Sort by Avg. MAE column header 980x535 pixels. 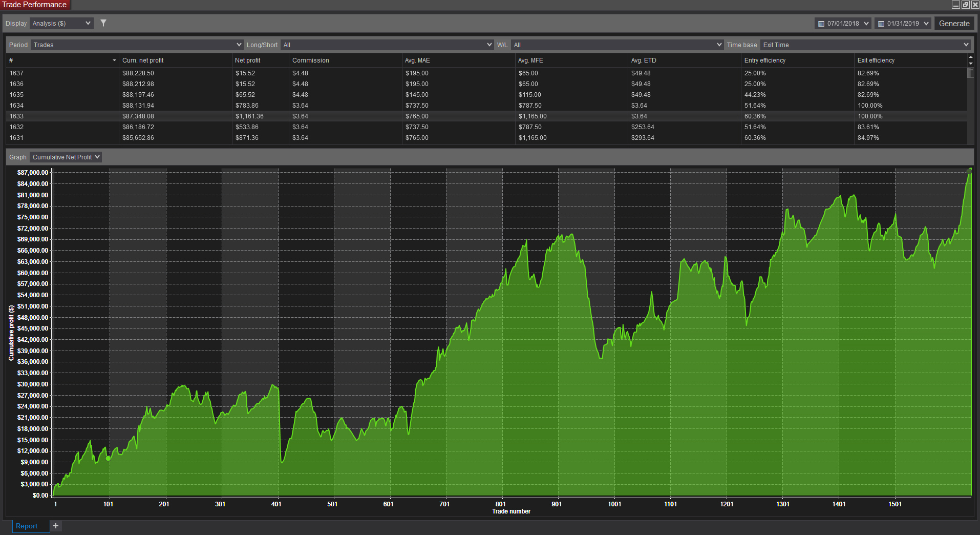458,60
